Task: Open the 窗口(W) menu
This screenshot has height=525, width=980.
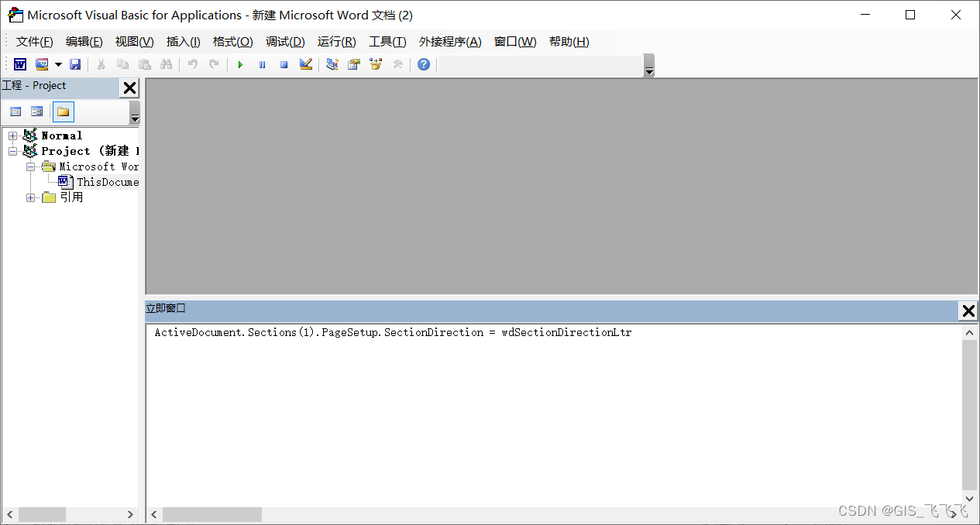Action: coord(515,42)
